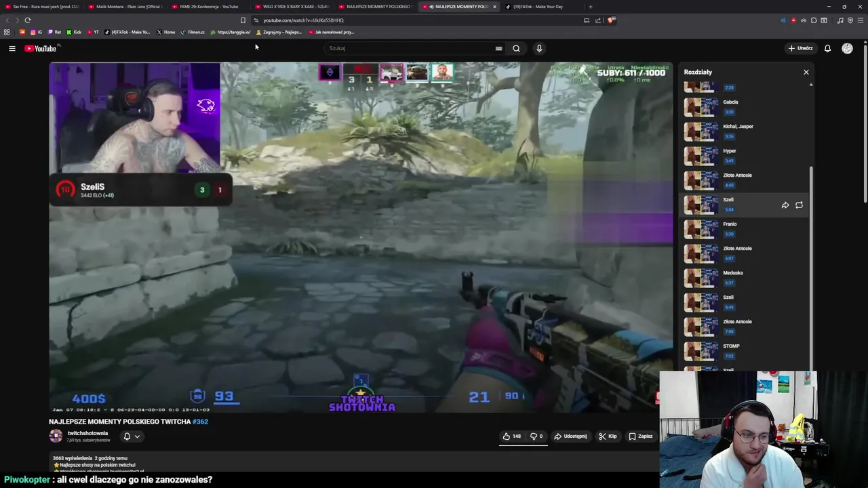
Task: Open the YouTube hamburger guide menu
Action: (12, 48)
